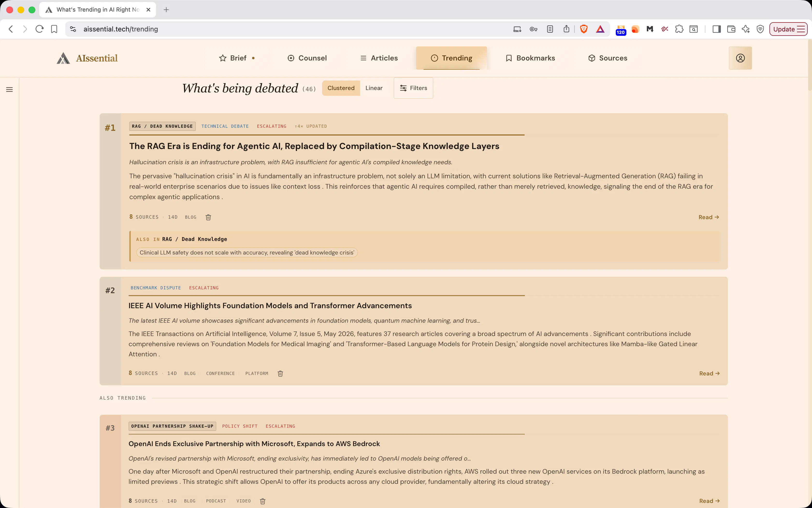This screenshot has width=812, height=508.
Task: Click the PODCAST source type label
Action: coord(216,501)
